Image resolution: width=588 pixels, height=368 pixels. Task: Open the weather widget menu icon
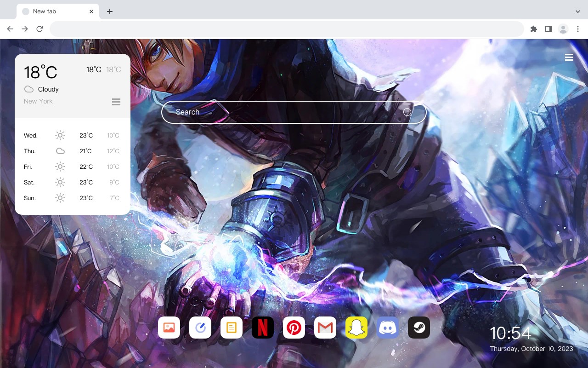(116, 102)
